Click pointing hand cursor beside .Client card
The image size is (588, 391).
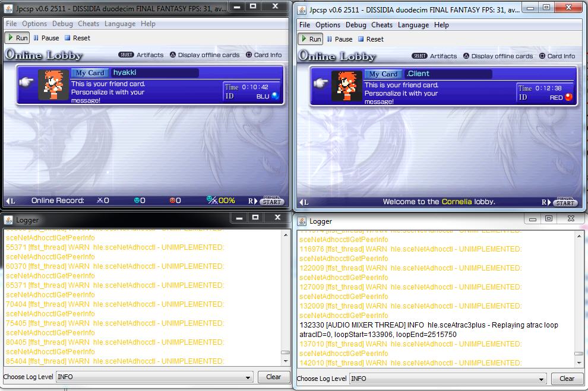tap(320, 82)
